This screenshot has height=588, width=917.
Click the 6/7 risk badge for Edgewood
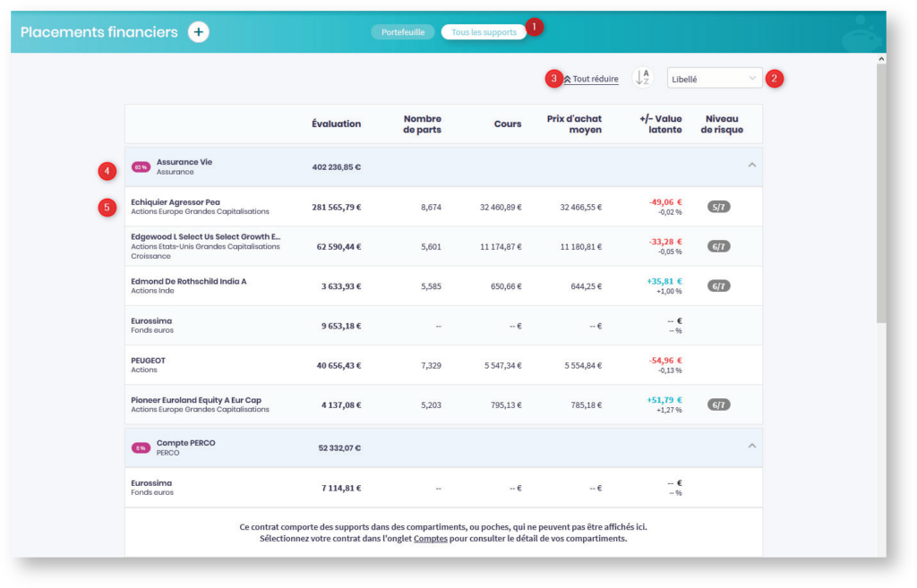(x=718, y=246)
